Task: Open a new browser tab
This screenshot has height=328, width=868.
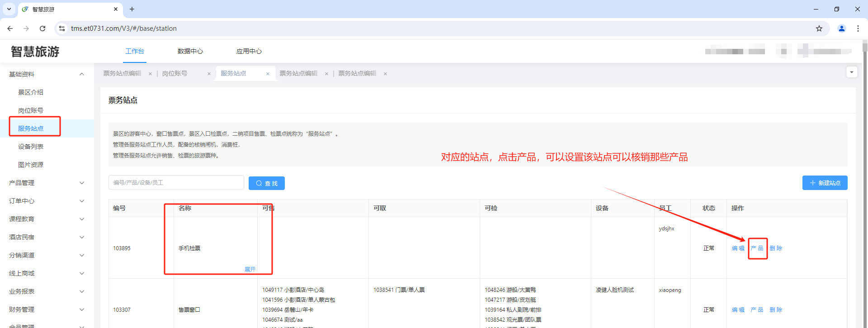Action: 132,9
